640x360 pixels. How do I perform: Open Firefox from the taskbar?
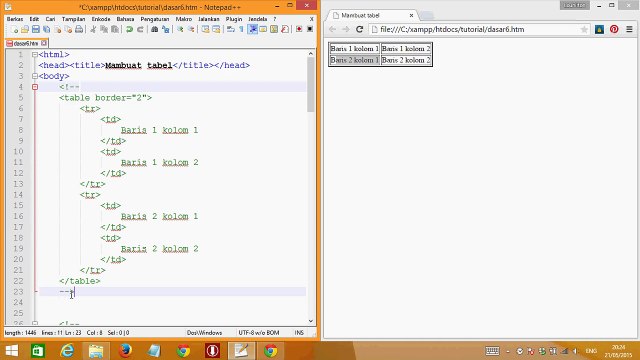pyautogui.click(x=125, y=351)
